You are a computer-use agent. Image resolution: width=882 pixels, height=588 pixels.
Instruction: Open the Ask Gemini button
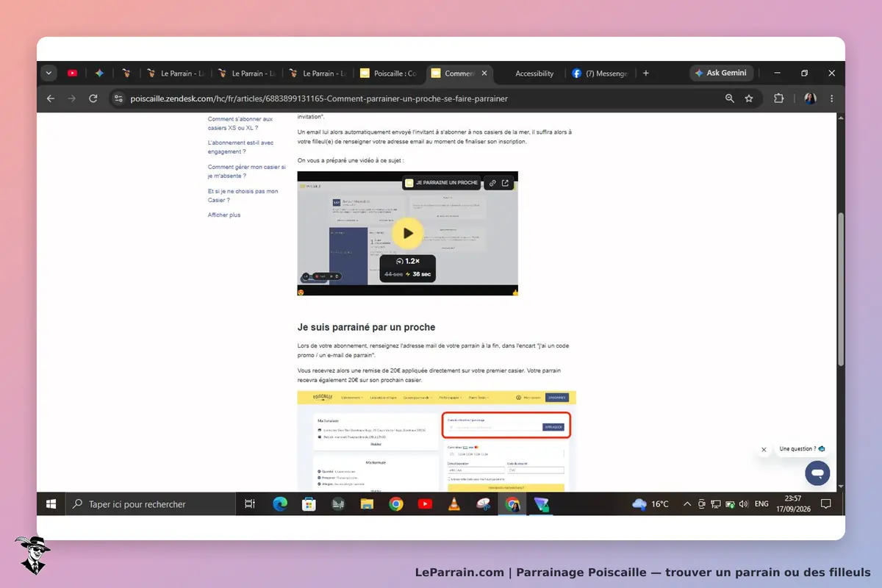coord(720,73)
